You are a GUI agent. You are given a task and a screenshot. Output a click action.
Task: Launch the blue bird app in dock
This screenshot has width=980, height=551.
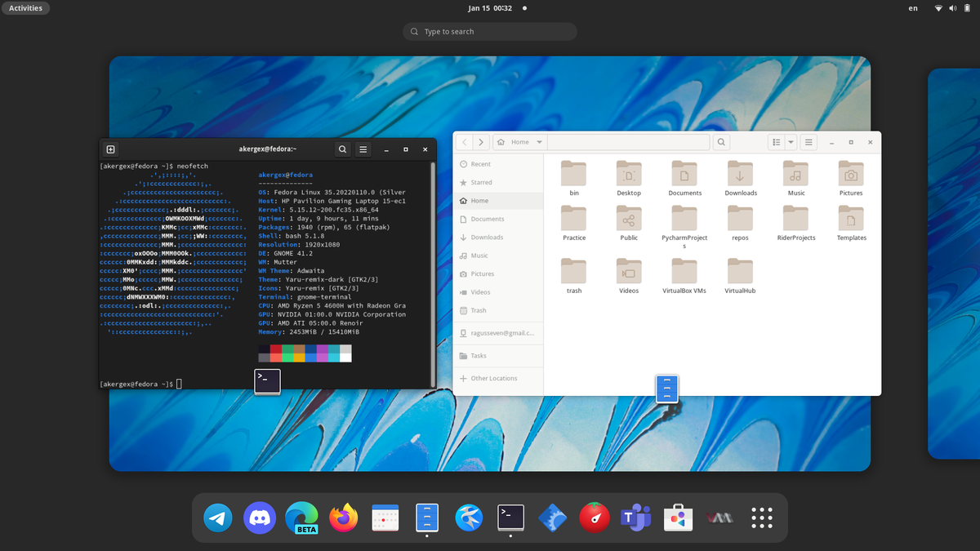[470, 518]
